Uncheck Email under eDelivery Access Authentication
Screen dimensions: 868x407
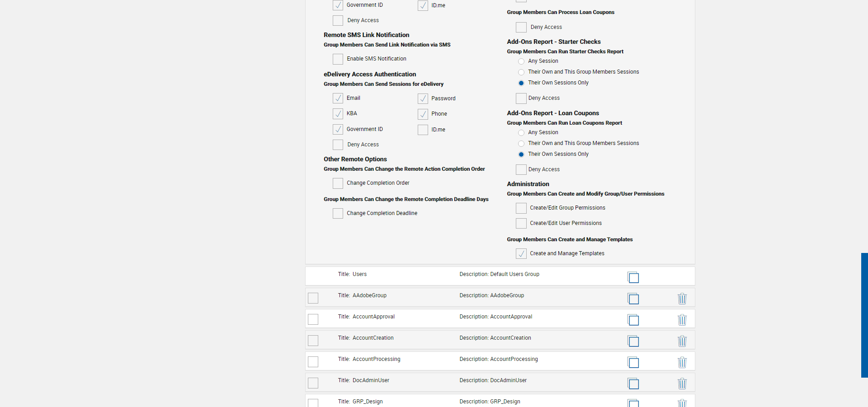pyautogui.click(x=338, y=98)
